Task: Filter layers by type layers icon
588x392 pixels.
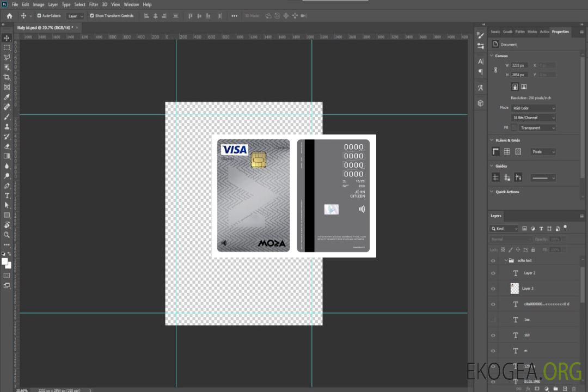Action: (542, 229)
